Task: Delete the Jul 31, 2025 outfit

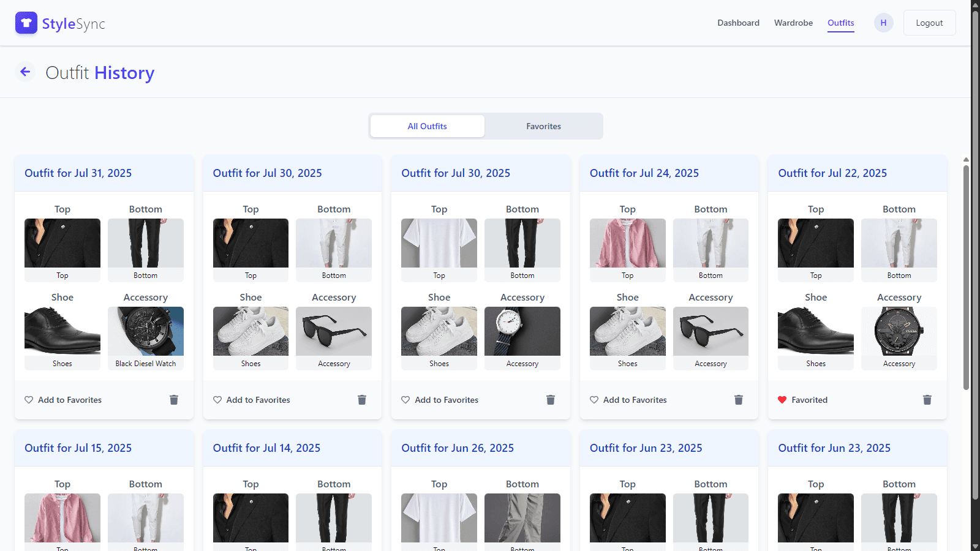Action: click(x=174, y=400)
